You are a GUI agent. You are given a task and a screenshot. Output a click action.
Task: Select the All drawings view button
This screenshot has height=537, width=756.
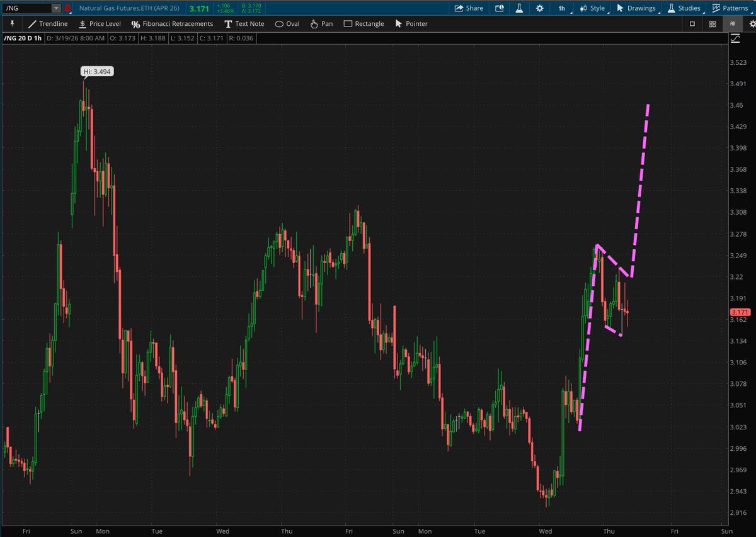point(733,23)
